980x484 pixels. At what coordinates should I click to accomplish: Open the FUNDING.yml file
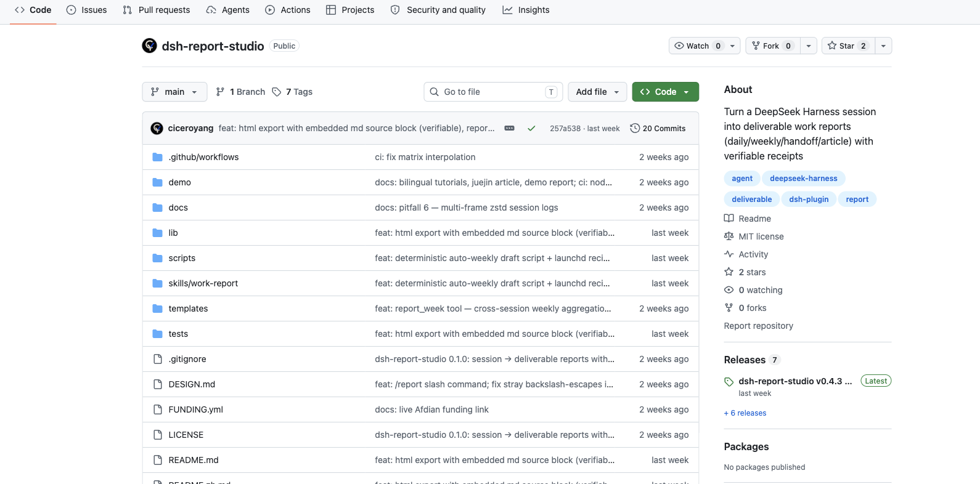(196, 409)
